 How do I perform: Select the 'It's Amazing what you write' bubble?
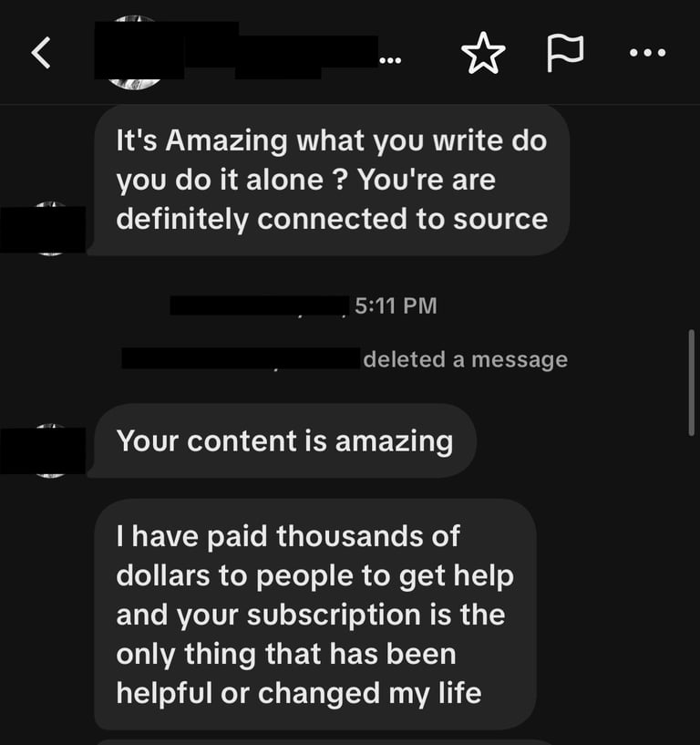[332, 180]
